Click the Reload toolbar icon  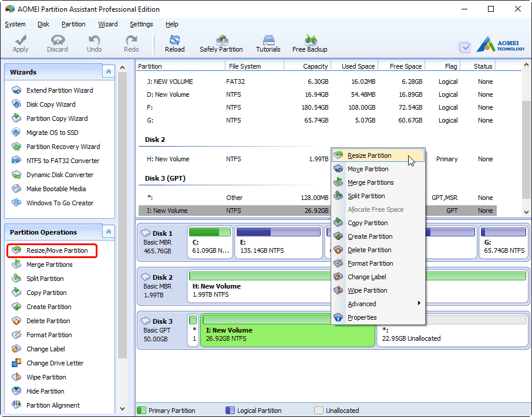click(175, 43)
